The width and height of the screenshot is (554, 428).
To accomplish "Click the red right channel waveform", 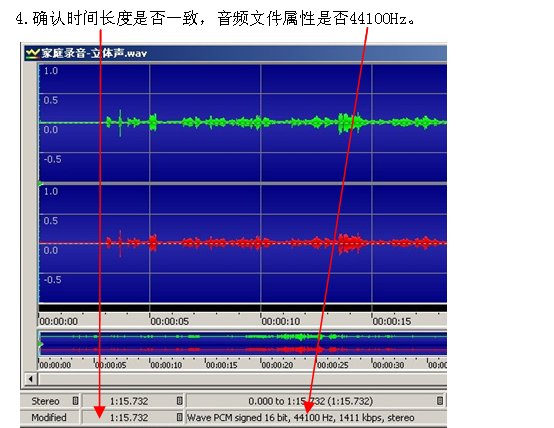I will pos(243,243).
